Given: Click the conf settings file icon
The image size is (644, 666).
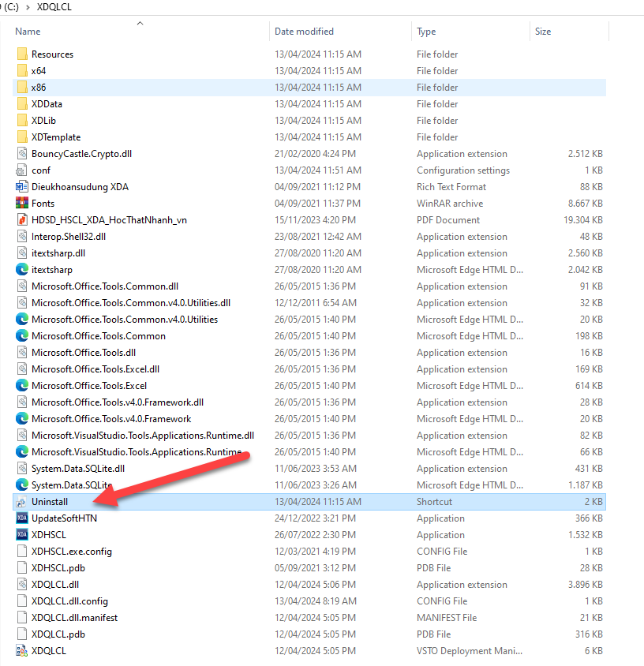Looking at the screenshot, I should (21, 170).
